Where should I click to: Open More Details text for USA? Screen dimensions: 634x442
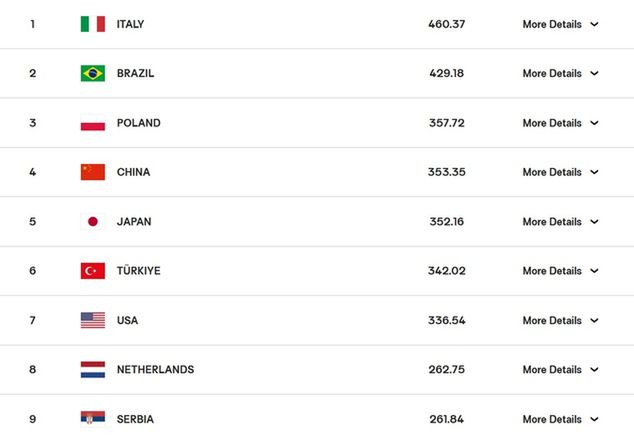pos(552,320)
